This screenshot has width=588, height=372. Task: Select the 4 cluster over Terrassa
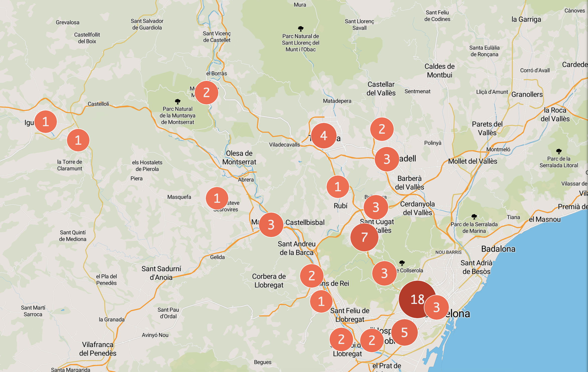324,135
